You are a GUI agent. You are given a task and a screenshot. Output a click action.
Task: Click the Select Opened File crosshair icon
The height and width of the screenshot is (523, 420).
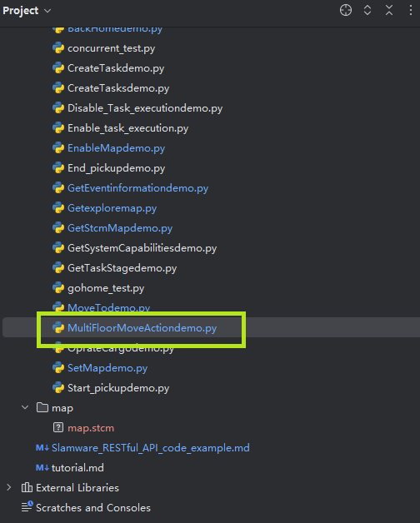point(346,10)
